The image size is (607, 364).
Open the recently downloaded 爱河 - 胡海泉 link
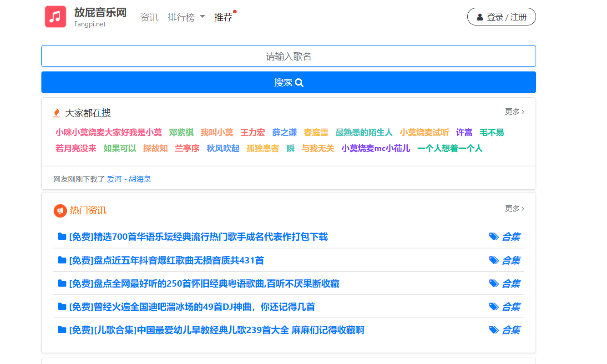click(129, 179)
